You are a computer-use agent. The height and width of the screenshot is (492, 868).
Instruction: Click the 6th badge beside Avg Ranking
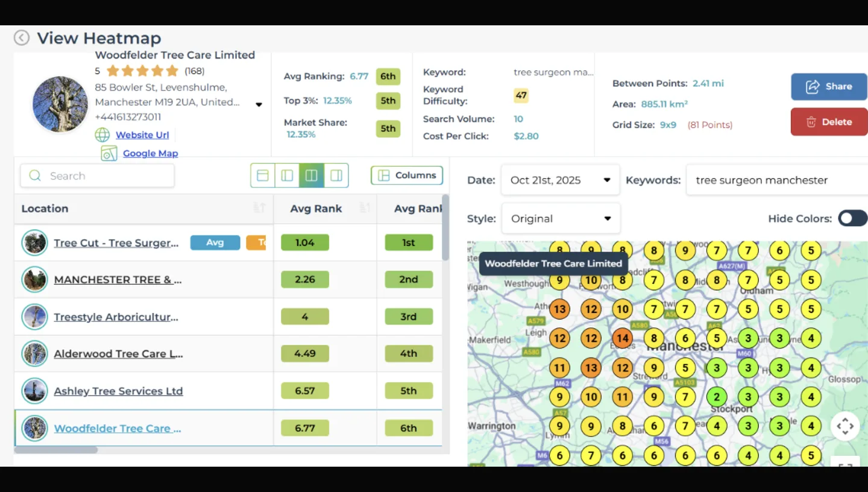coord(388,77)
